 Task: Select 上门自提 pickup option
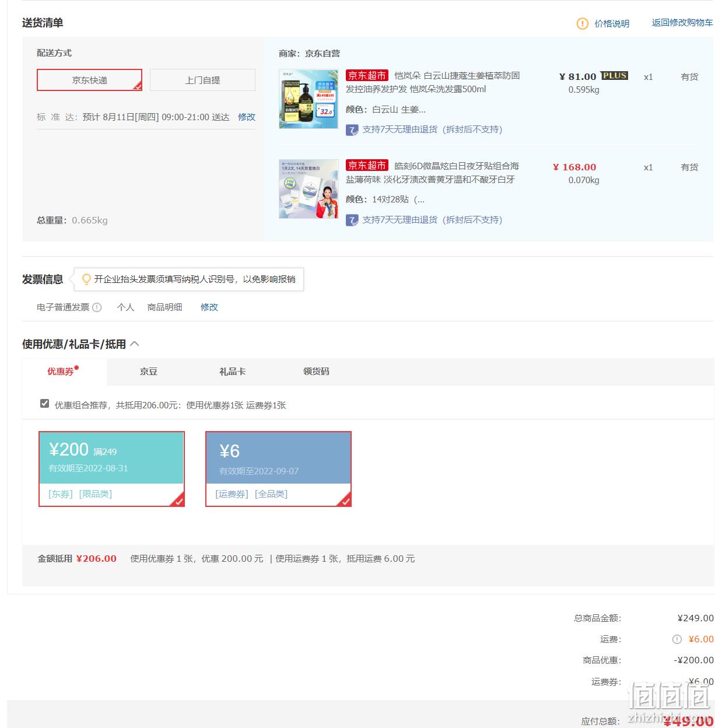(x=202, y=80)
